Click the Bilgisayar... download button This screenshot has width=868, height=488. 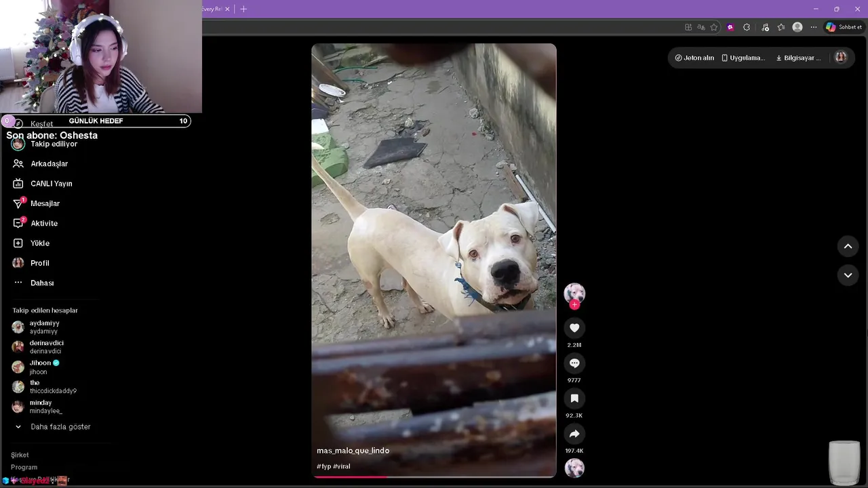[x=798, y=58]
